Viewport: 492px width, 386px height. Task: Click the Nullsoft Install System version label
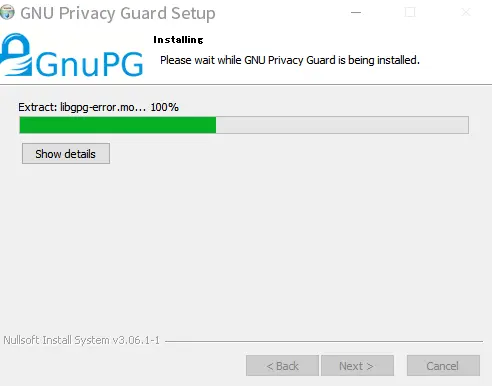point(82,340)
